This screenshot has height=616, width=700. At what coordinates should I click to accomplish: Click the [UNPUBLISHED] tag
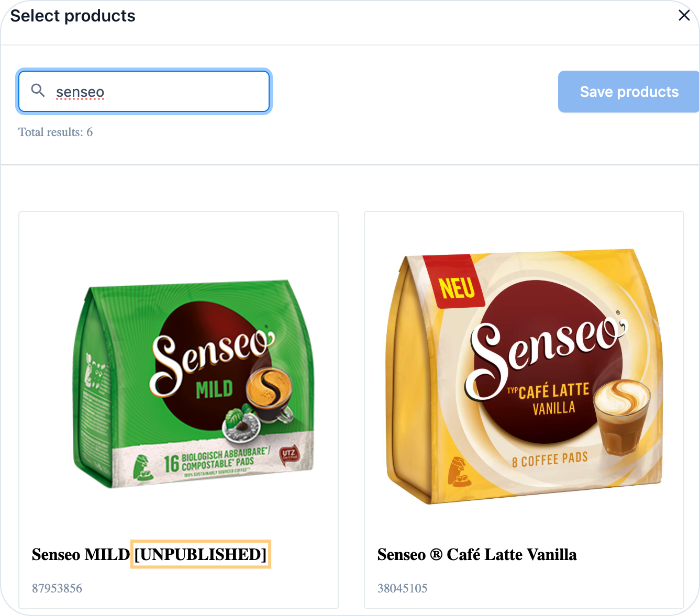click(201, 554)
